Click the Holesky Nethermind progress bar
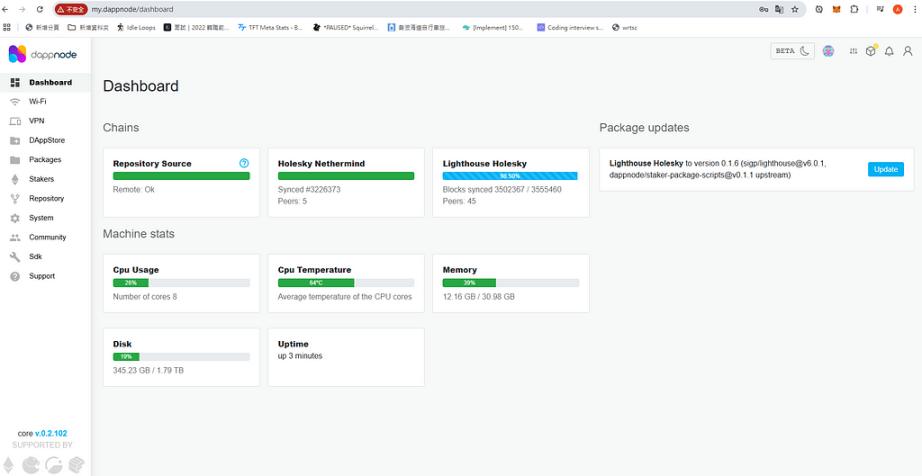Image resolution: width=922 pixels, height=476 pixels. coord(346,176)
